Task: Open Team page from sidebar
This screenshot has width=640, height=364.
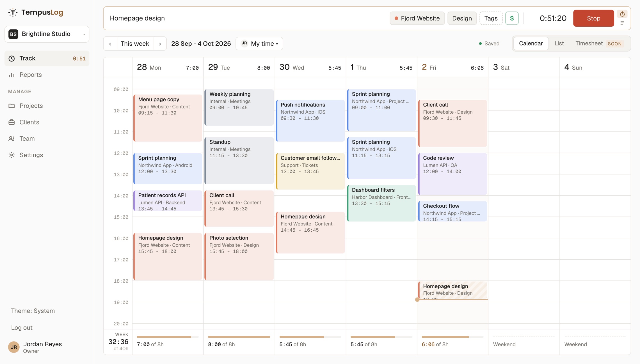Action: (47, 139)
